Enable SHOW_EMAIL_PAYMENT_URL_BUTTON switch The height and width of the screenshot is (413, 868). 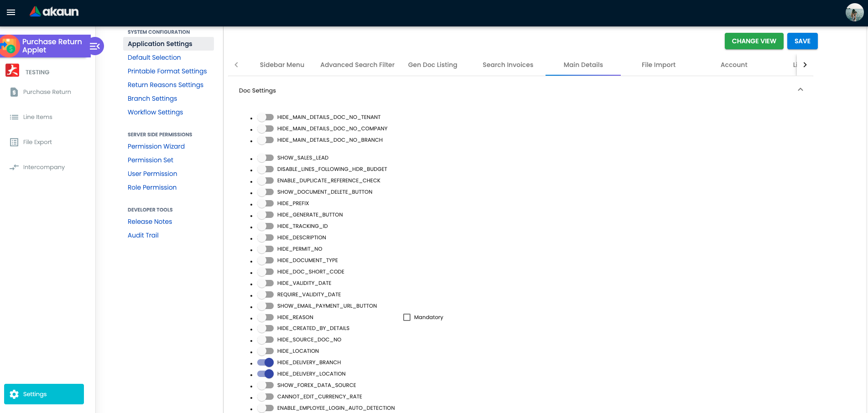[265, 306]
